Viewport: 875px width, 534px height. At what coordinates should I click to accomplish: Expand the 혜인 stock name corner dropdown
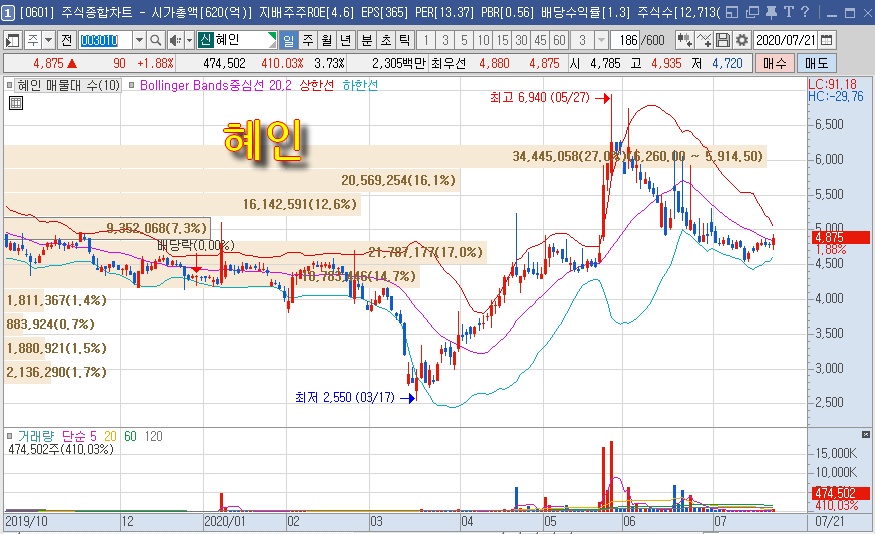click(272, 36)
